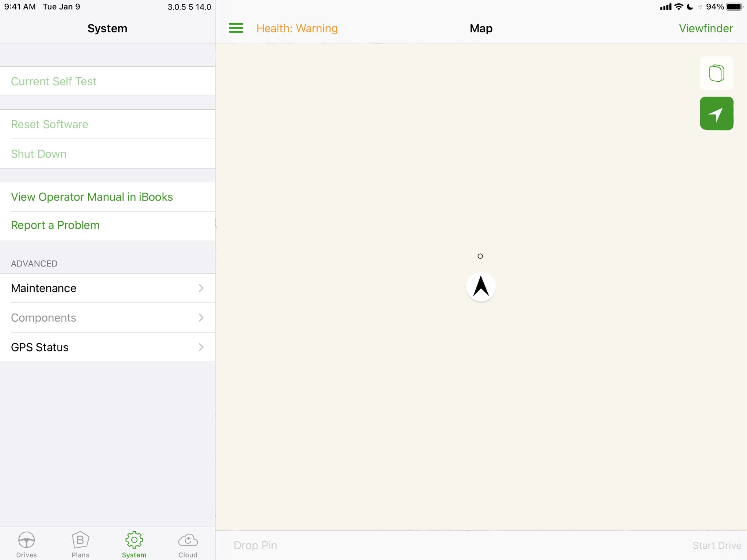The width and height of the screenshot is (747, 560).
Task: Toggle the location tracking arrow button
Action: (x=716, y=113)
